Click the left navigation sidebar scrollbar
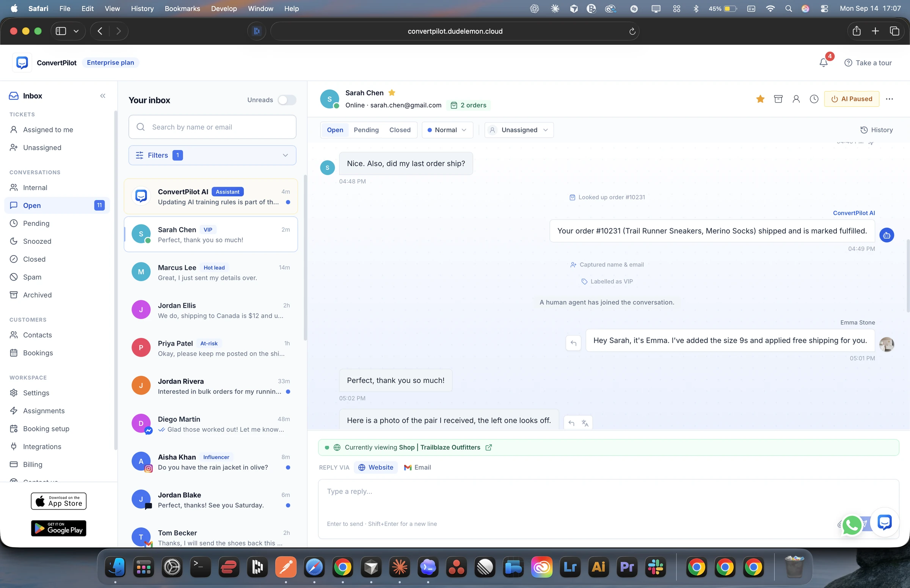This screenshot has height=588, width=910. [x=116, y=281]
